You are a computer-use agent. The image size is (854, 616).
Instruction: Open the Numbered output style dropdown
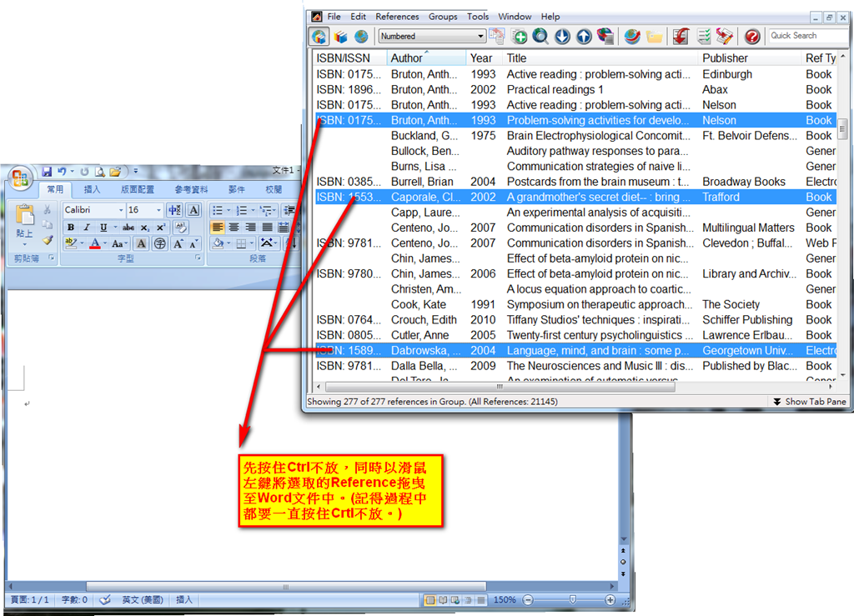click(x=480, y=36)
